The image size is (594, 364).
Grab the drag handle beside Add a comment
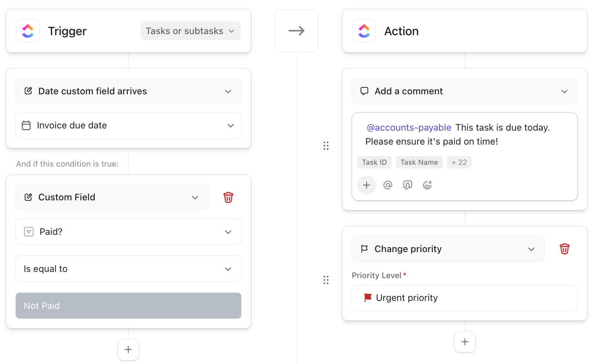click(x=326, y=146)
